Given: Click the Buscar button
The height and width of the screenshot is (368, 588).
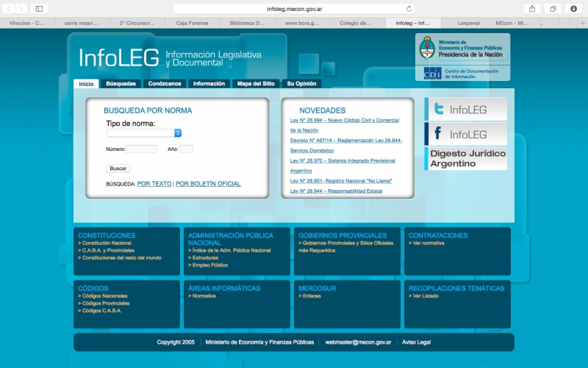Looking at the screenshot, I should [118, 169].
